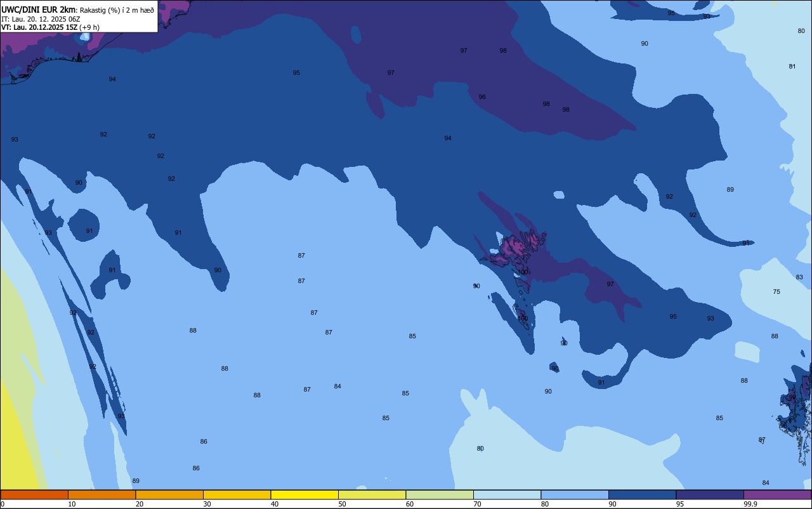Click the '83' humidity value on map
The width and height of the screenshot is (812, 509).
tap(799, 277)
